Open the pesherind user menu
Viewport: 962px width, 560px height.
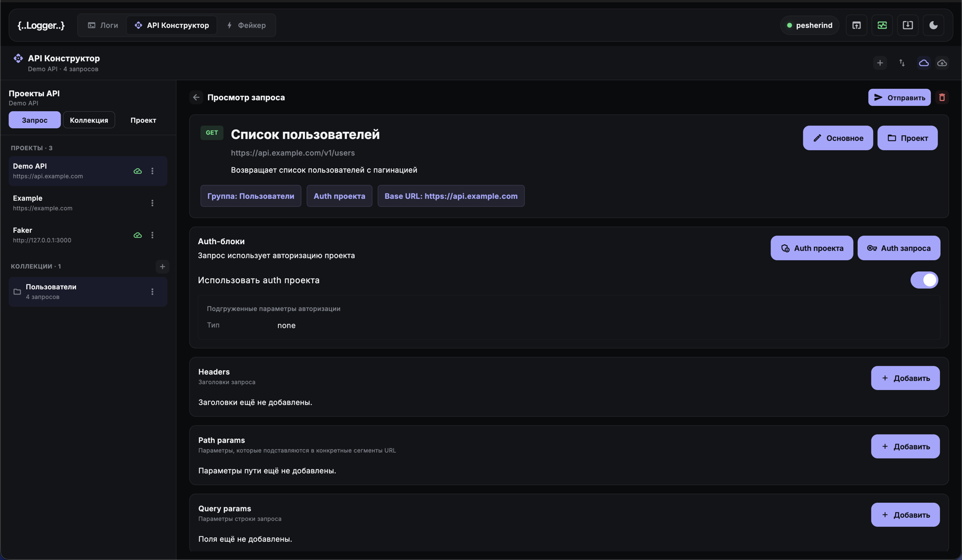[810, 25]
